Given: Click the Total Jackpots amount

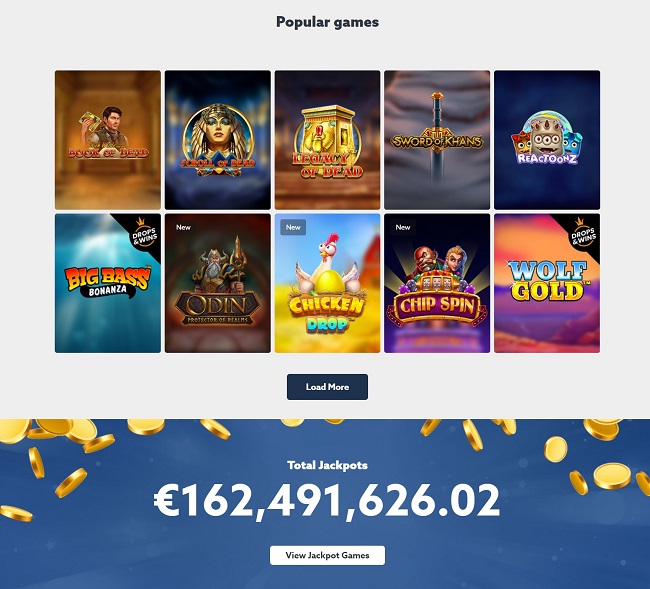Looking at the screenshot, I should coord(327,500).
